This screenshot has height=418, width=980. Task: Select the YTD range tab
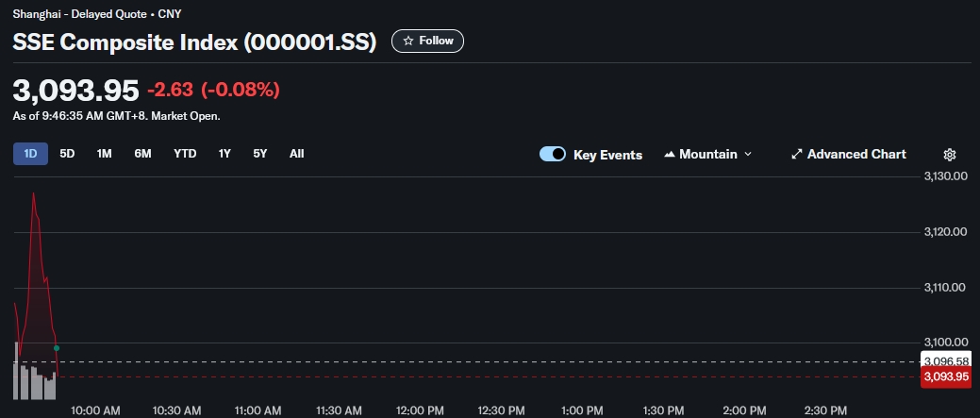pos(185,154)
